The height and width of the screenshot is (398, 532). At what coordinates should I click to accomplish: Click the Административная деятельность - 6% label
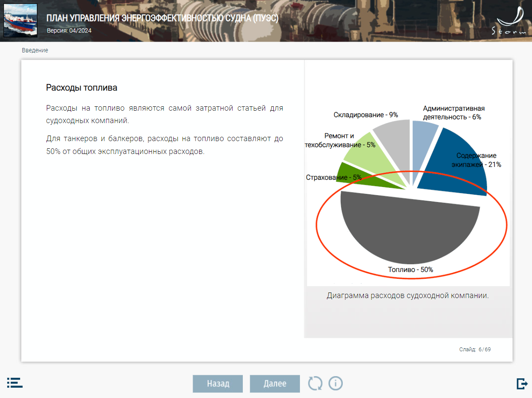[x=453, y=112]
